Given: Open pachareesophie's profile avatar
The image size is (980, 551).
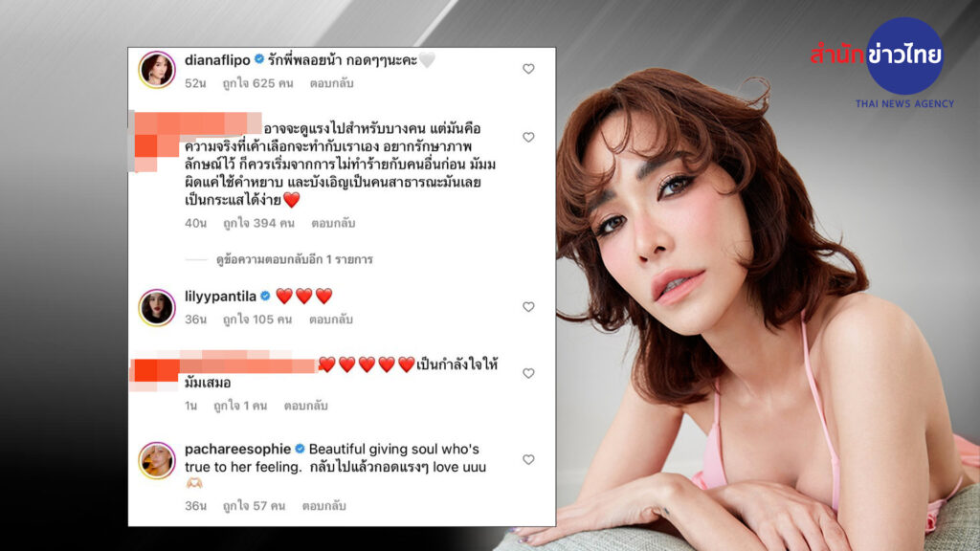Looking at the screenshot, I should click(156, 460).
